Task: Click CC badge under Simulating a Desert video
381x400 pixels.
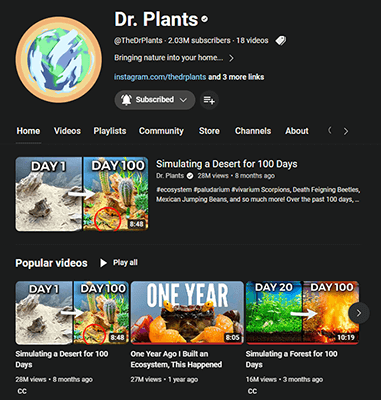Action: [x=22, y=391]
